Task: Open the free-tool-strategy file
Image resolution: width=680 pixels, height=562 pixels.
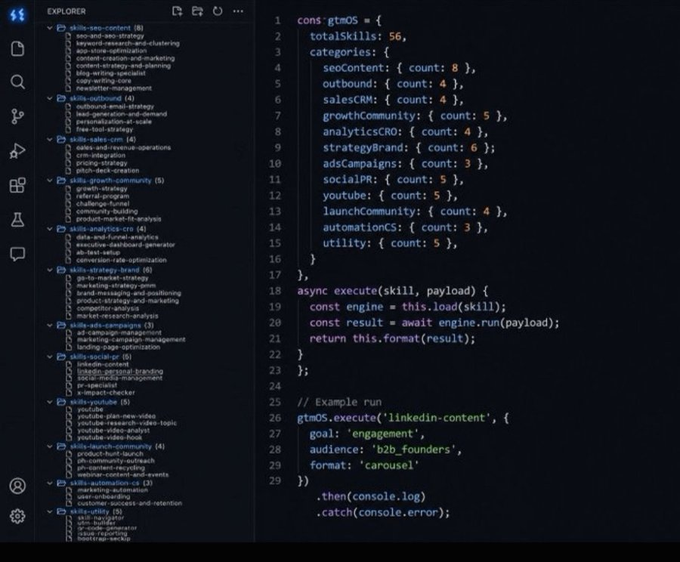Action: pos(105,129)
